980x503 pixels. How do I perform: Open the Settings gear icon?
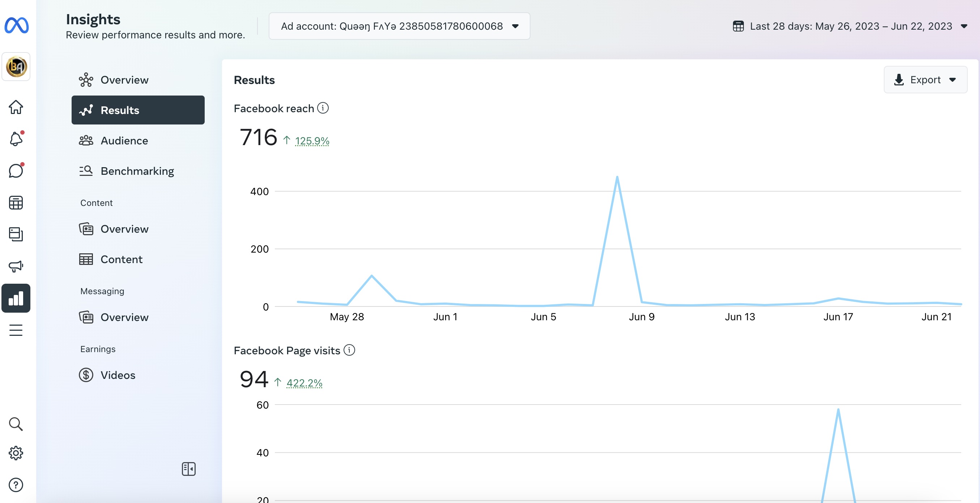(x=16, y=453)
